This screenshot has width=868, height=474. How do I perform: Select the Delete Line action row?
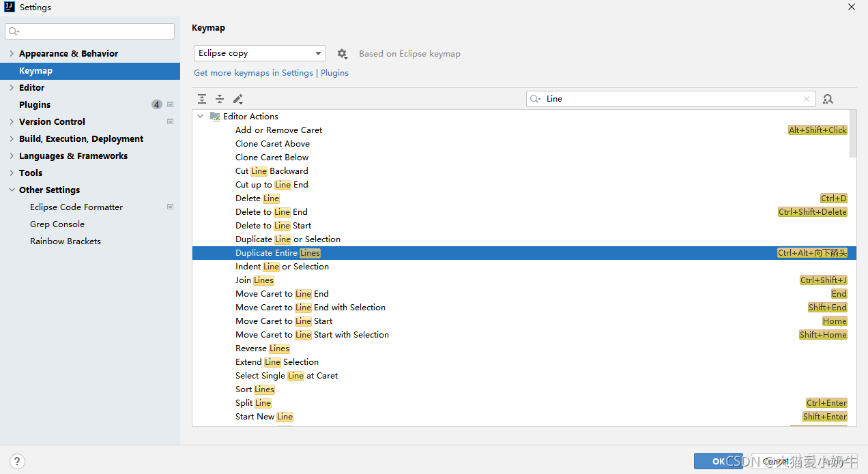(x=257, y=198)
